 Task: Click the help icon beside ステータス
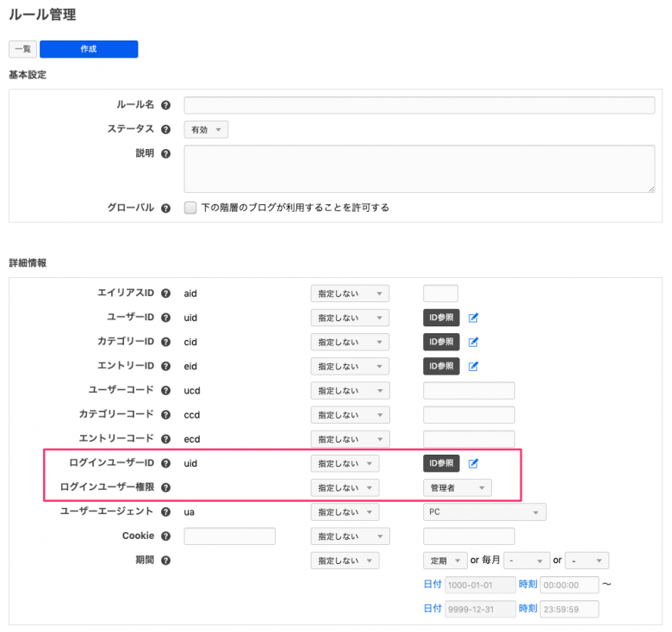coord(165,129)
